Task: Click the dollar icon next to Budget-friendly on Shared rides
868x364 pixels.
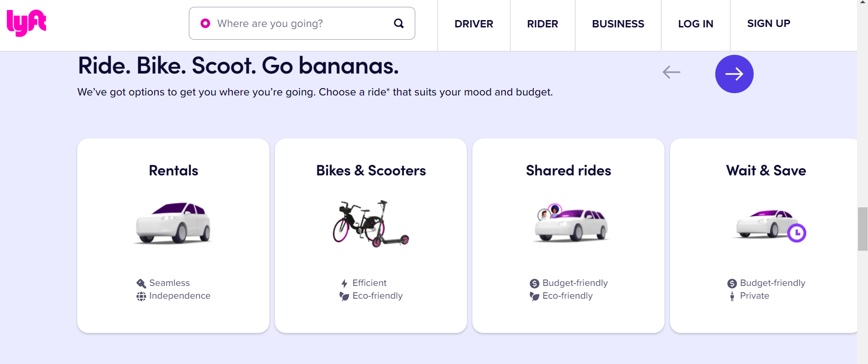Action: (534, 283)
